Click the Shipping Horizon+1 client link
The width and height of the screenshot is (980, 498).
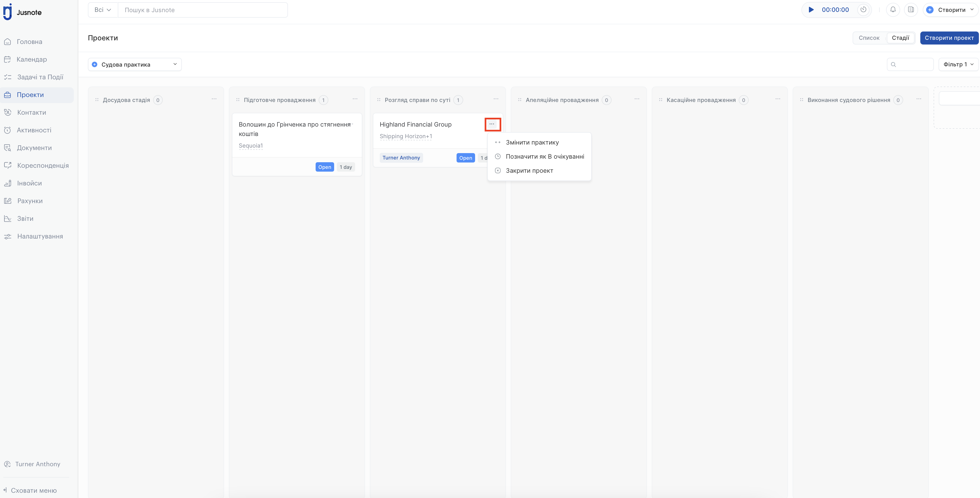(x=405, y=136)
